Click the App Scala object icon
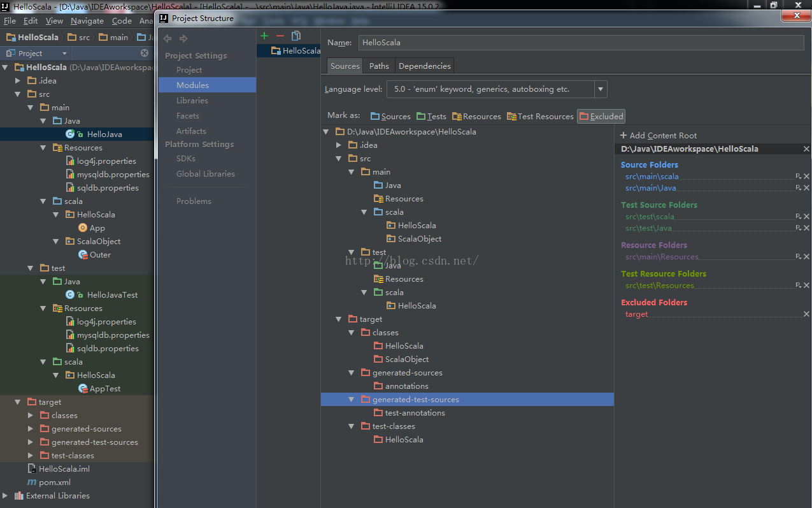This screenshot has height=508, width=812. (83, 228)
